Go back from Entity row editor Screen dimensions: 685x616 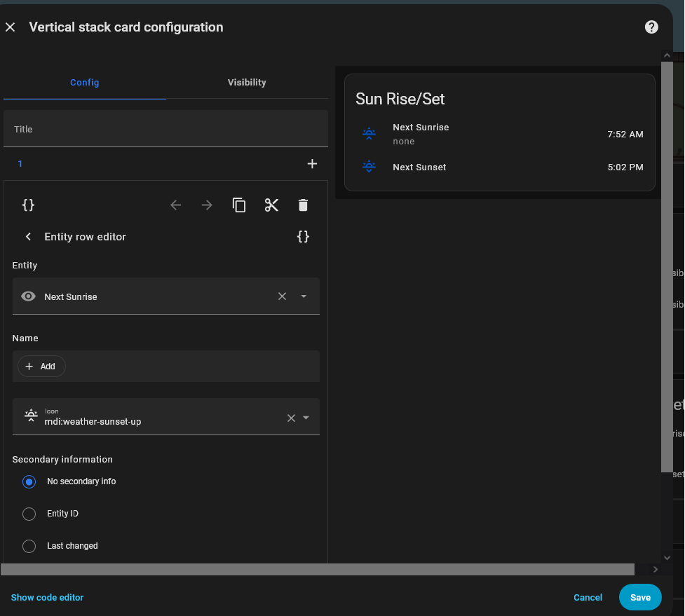tap(29, 237)
